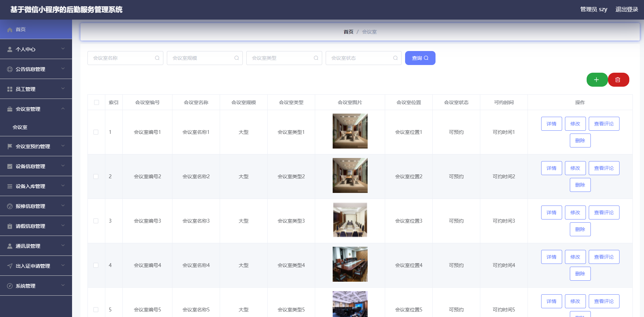644x317 pixels.
Task: Click the green add (+) button
Action: (597, 80)
